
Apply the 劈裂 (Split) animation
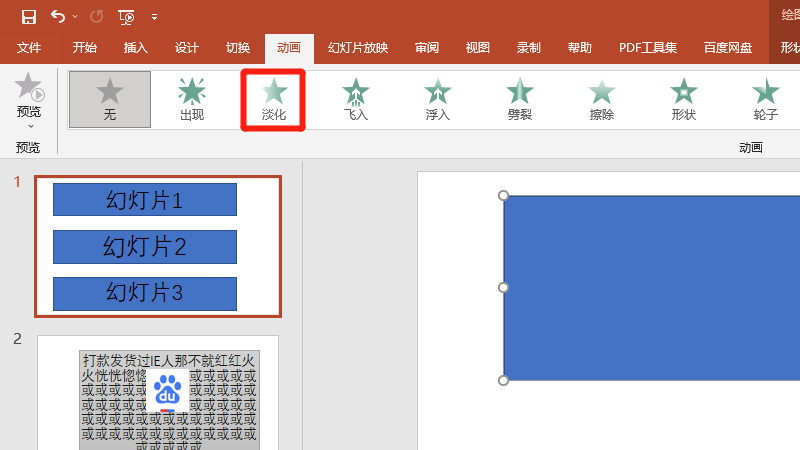[x=520, y=99]
